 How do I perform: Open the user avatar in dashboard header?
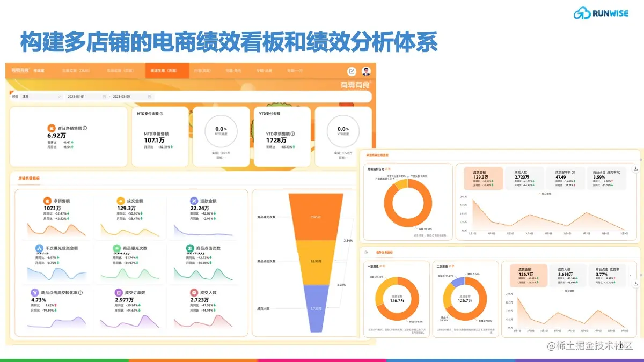[x=365, y=71]
